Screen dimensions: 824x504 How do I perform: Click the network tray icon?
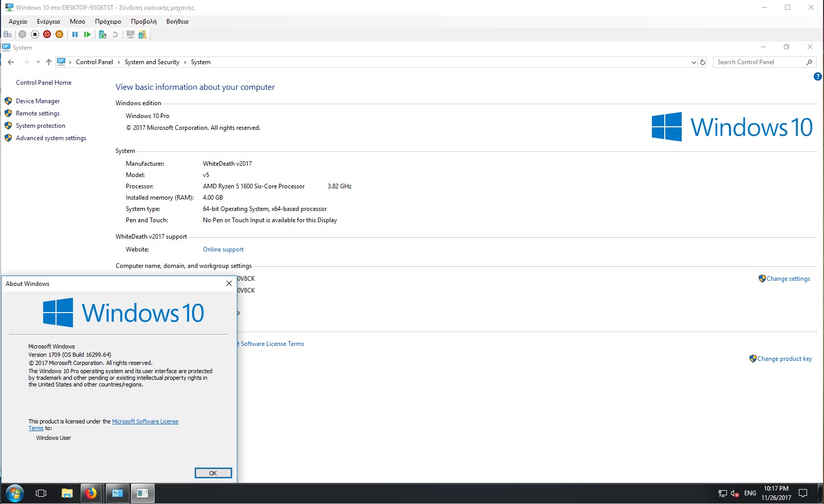(x=722, y=493)
